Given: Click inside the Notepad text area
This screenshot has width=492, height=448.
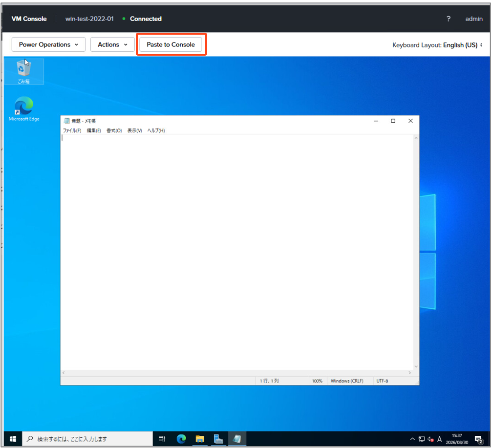Looking at the screenshot, I should 237,252.
